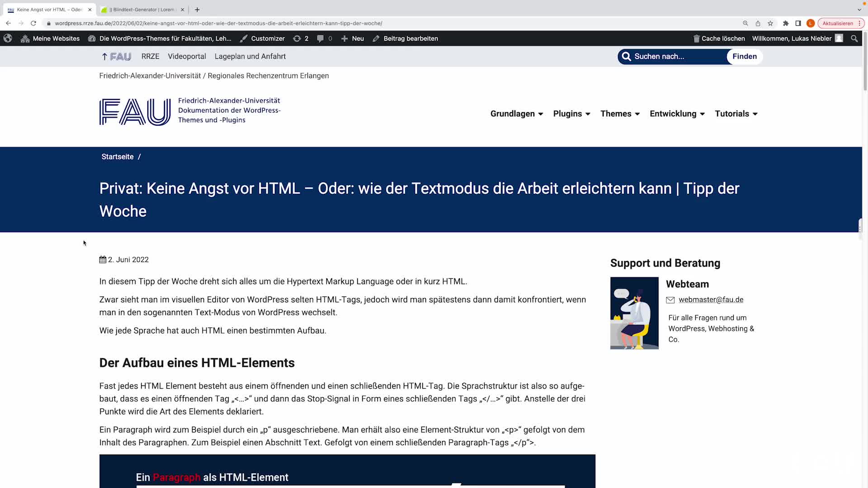Toggle the admin bar search magnifier
The image size is (868, 488).
pyautogui.click(x=854, y=38)
